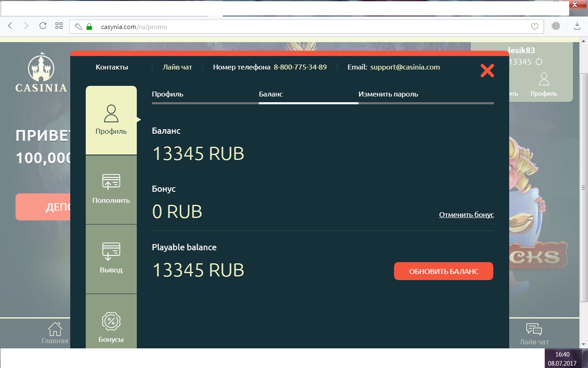The width and height of the screenshot is (588, 368).
Task: Open browser downloads icon
Action: (x=577, y=26)
